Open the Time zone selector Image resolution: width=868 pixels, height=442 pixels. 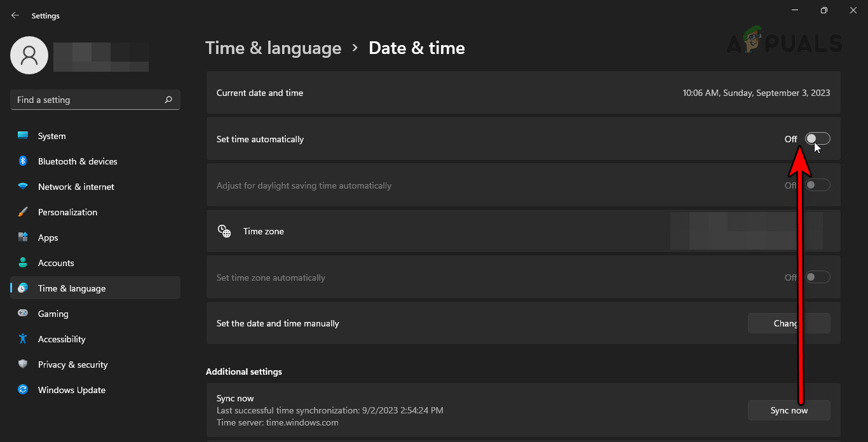753,231
